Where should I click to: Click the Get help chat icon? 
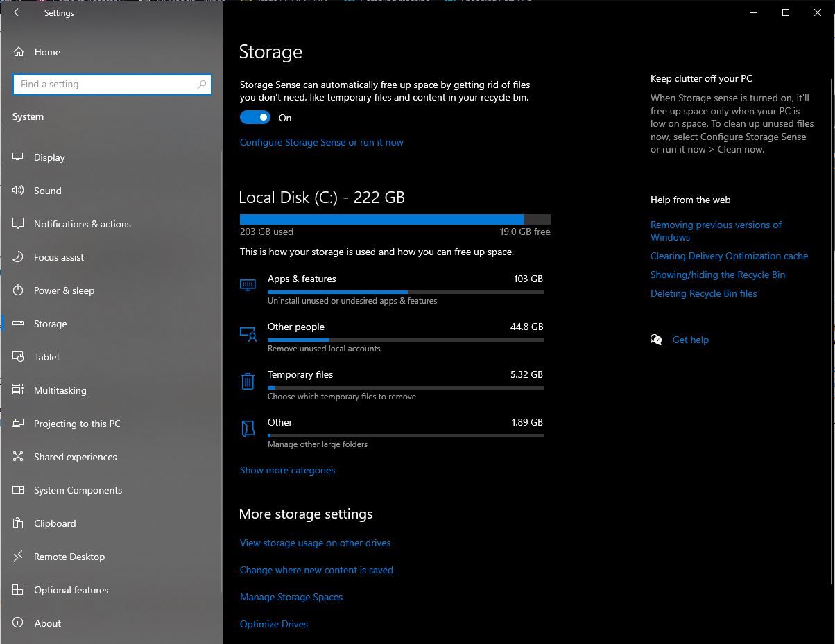tap(656, 340)
